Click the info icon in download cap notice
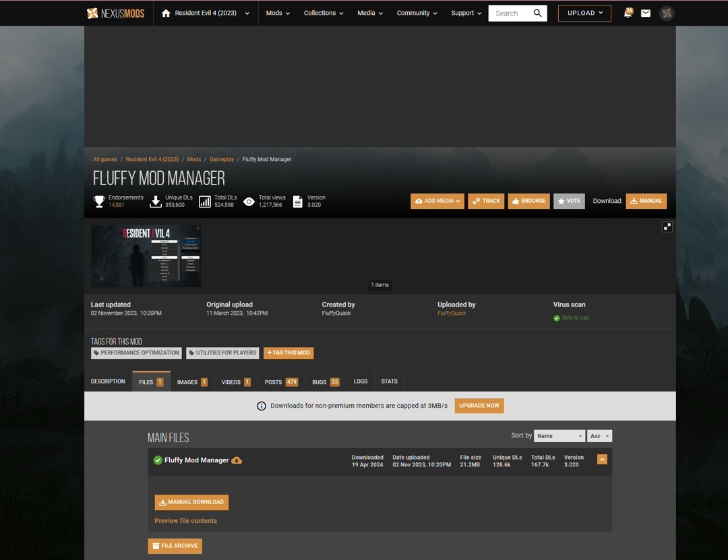 (262, 406)
